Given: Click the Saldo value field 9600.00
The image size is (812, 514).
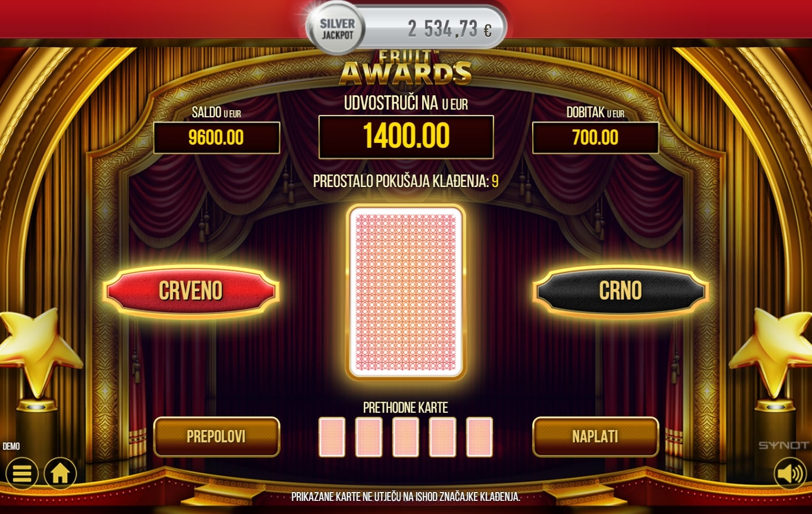Looking at the screenshot, I should 217,138.
